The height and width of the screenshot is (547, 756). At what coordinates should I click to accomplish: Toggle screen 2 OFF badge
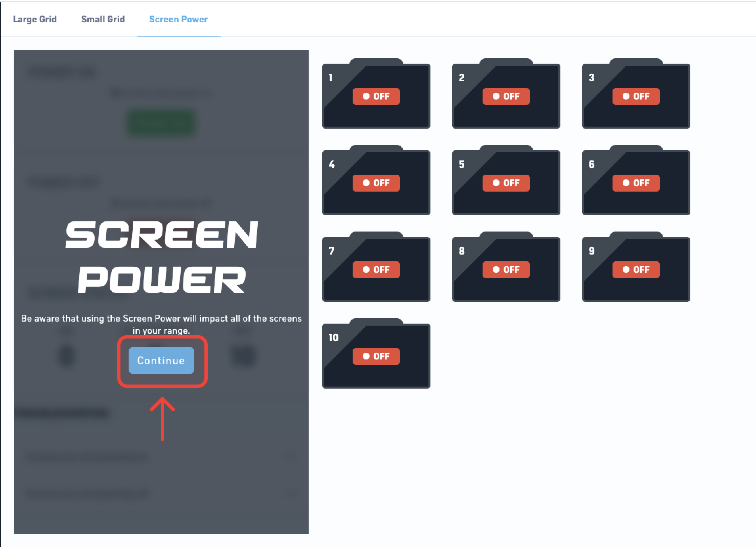506,96
